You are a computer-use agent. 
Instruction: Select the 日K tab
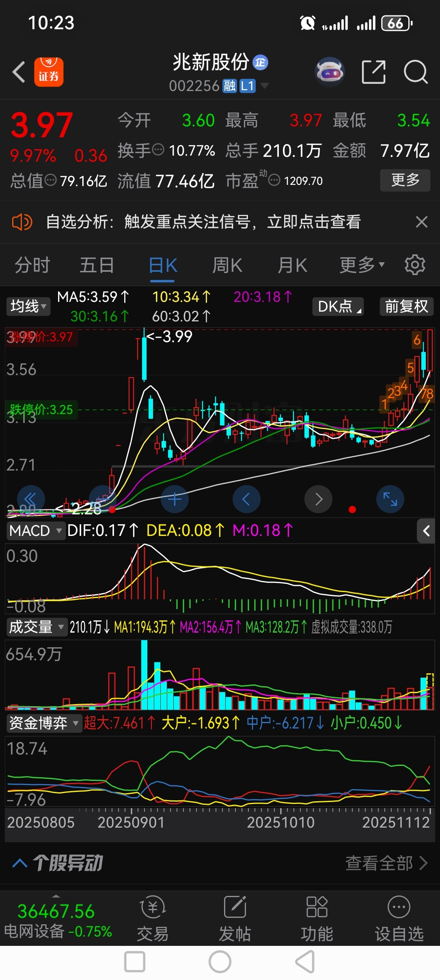click(163, 266)
